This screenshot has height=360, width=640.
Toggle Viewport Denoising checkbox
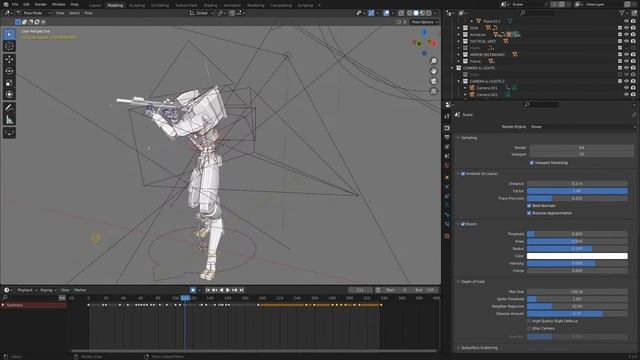[531, 162]
